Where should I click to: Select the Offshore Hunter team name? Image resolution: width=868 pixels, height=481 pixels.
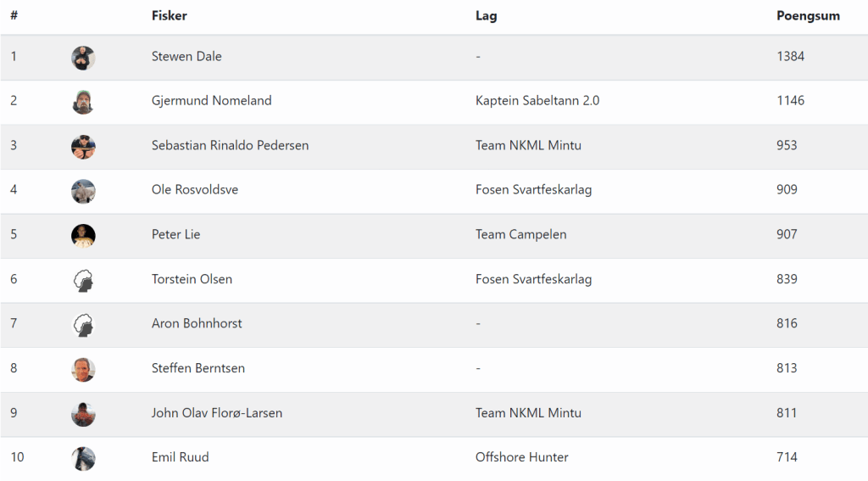(521, 458)
